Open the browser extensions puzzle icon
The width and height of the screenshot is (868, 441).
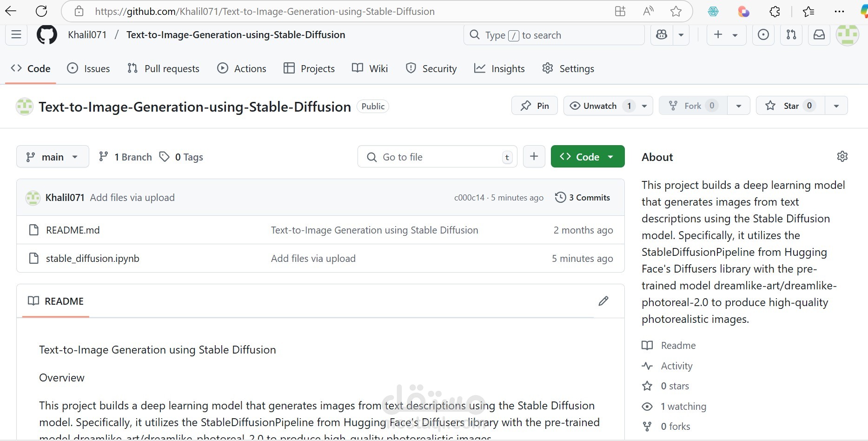[x=775, y=12]
